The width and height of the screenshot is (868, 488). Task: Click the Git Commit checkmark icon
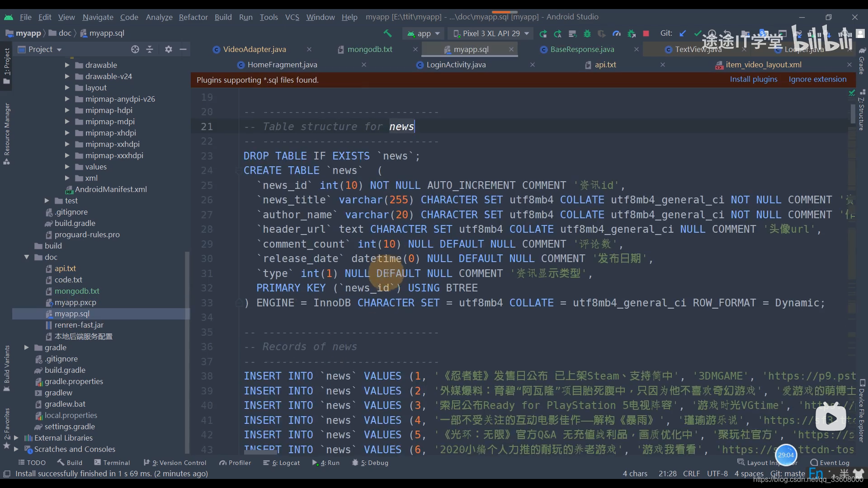698,33
